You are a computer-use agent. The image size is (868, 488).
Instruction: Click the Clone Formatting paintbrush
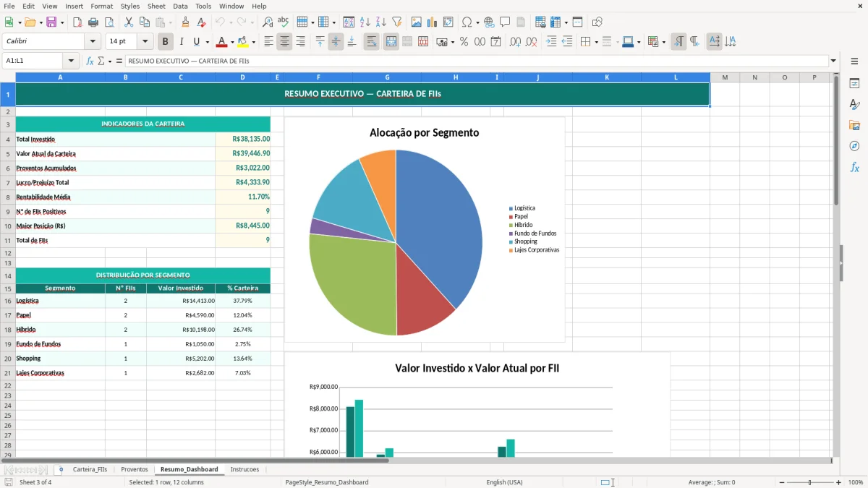click(185, 22)
